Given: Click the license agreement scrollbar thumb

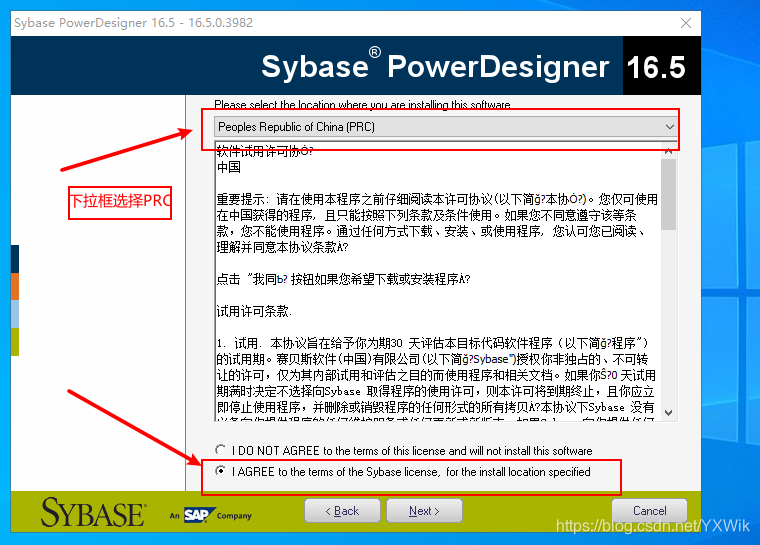Looking at the screenshot, I should 669,194.
